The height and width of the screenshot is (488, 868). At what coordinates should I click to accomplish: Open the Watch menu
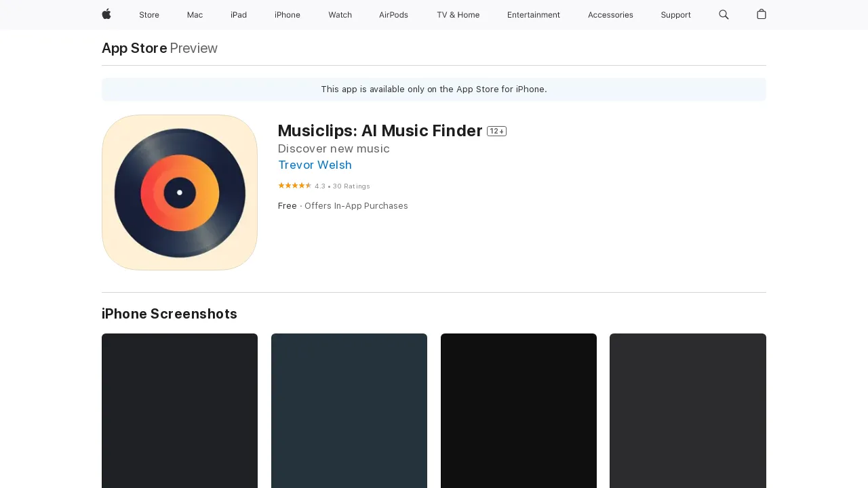[340, 15]
